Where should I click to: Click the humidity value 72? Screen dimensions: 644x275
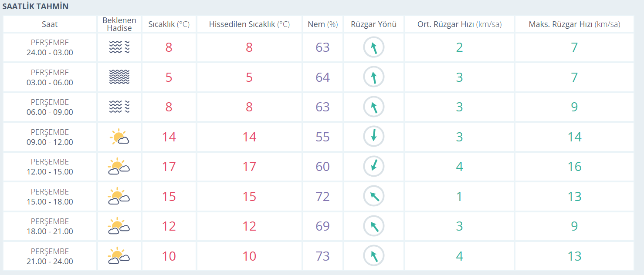322,197
